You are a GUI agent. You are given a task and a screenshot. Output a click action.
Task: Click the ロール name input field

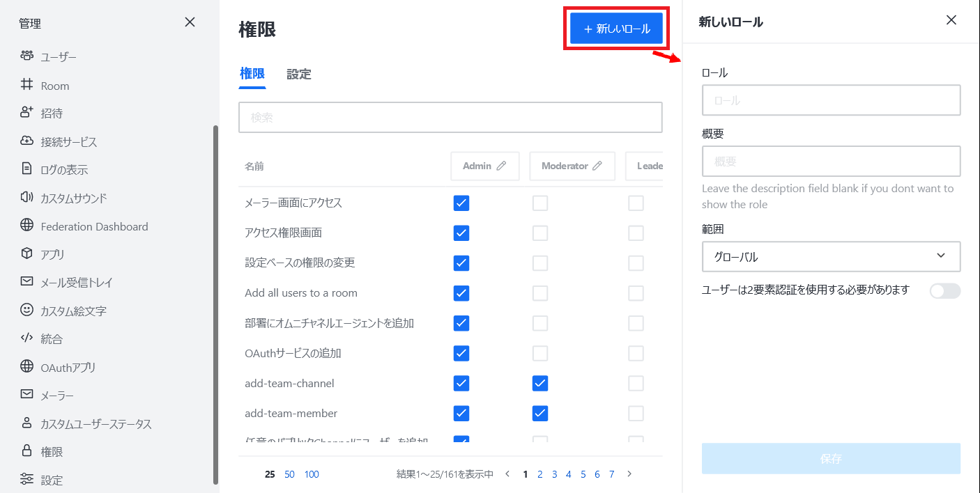pos(831,100)
